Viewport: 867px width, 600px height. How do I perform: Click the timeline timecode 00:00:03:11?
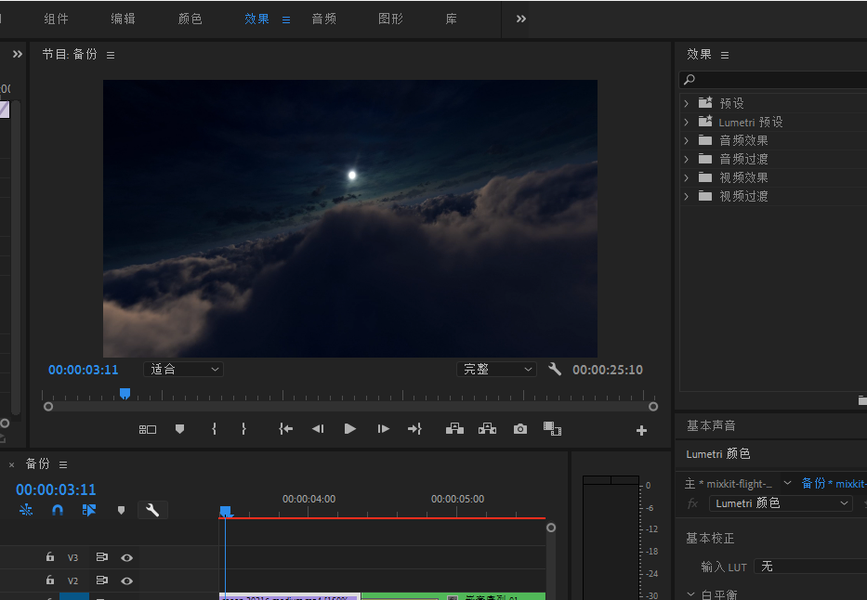pyautogui.click(x=56, y=490)
